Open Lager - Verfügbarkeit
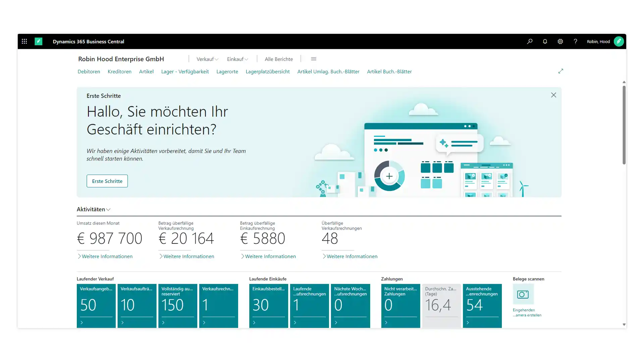The width and height of the screenshot is (644, 362). pyautogui.click(x=185, y=71)
